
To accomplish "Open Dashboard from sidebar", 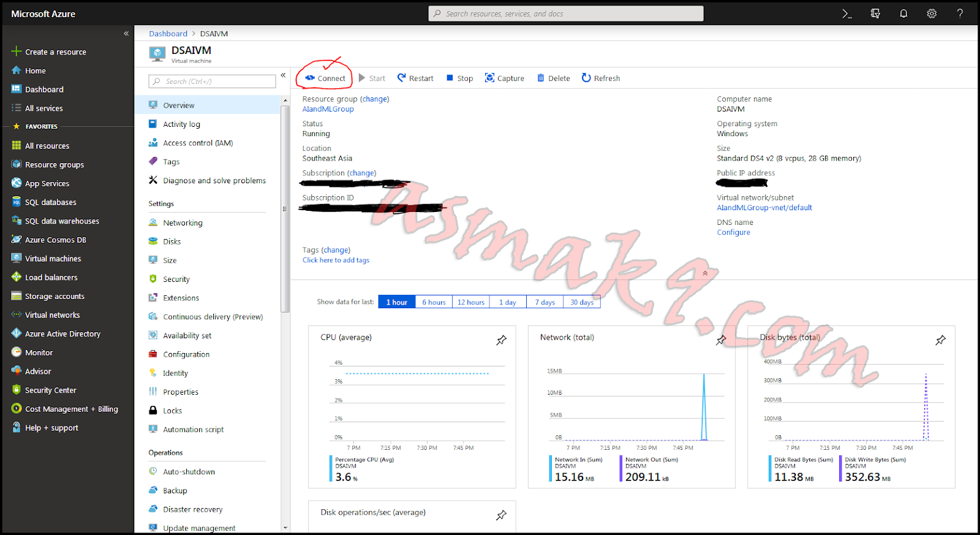I will click(37, 89).
